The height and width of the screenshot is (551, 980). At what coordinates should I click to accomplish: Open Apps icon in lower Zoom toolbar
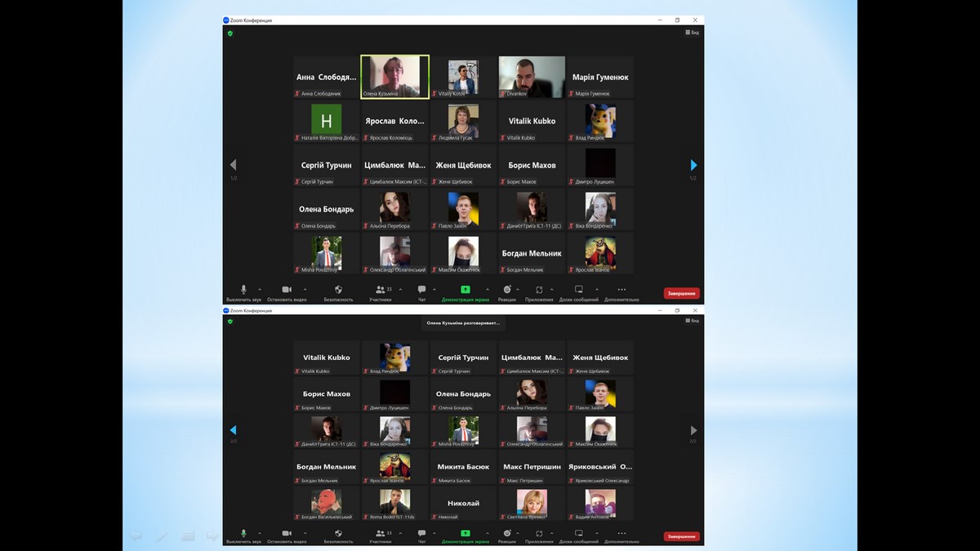point(539,533)
